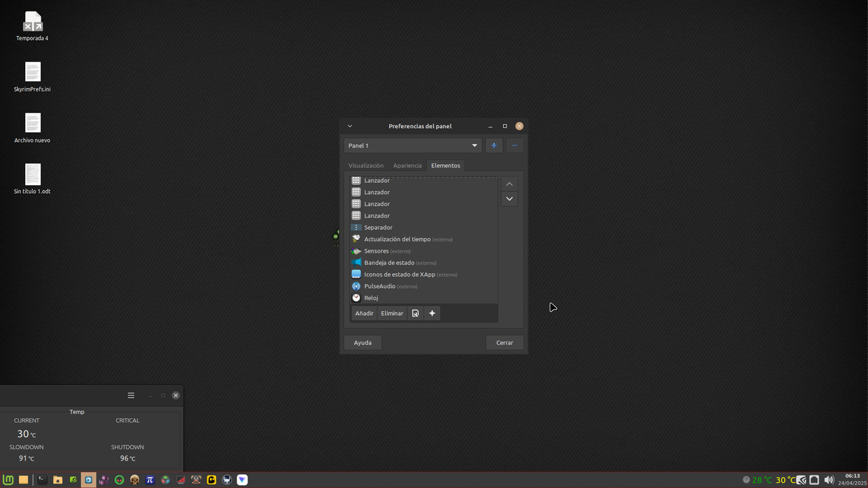Open the Linux Mint menu on the taskbar

coord(8,480)
